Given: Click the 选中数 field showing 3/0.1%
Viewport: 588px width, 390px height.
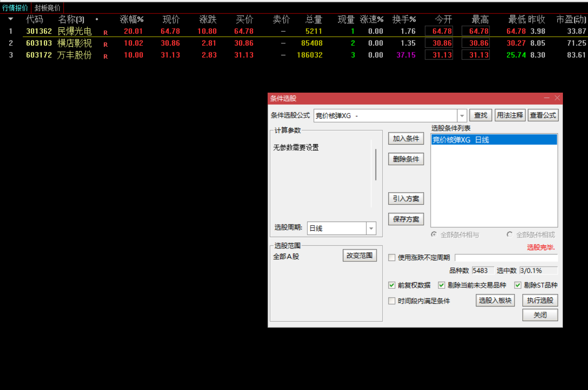Looking at the screenshot, I should pos(538,271).
